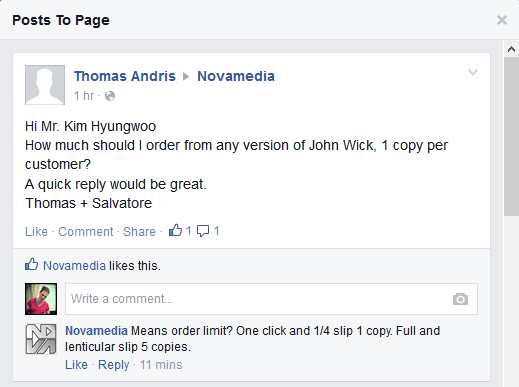Share the John Wick post
The width and height of the screenshot is (519, 387).
139,231
